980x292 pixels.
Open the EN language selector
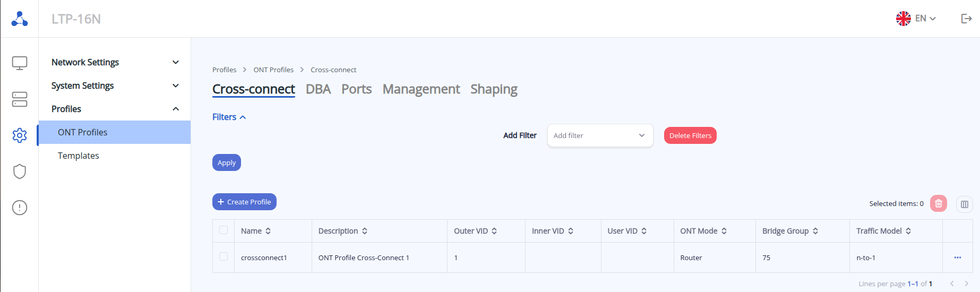coord(916,19)
